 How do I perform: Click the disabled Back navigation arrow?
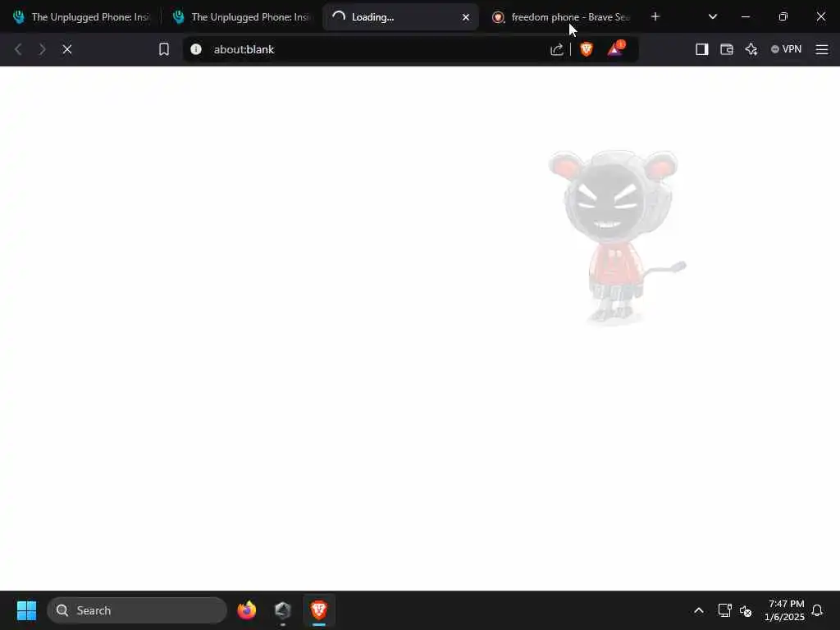coord(18,49)
